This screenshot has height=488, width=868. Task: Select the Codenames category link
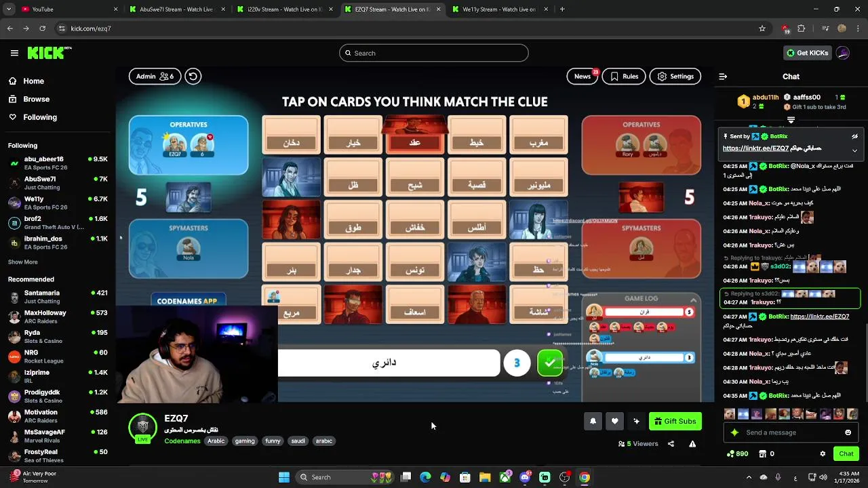pyautogui.click(x=182, y=441)
